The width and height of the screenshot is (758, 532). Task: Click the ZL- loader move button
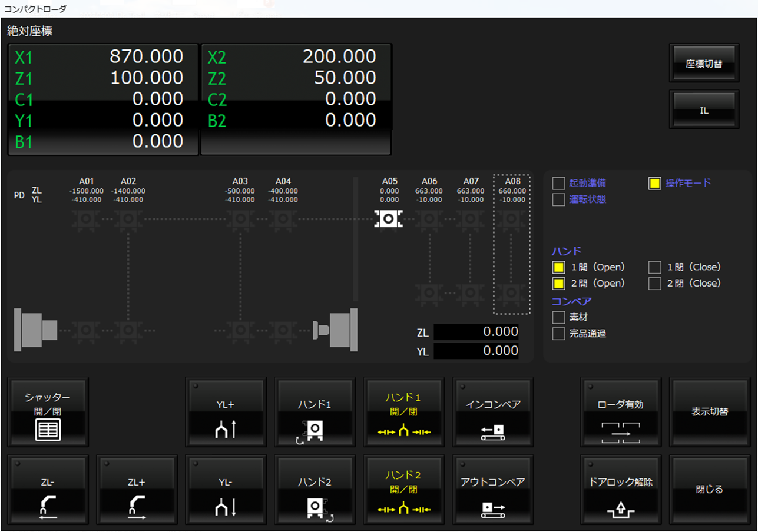coord(48,490)
